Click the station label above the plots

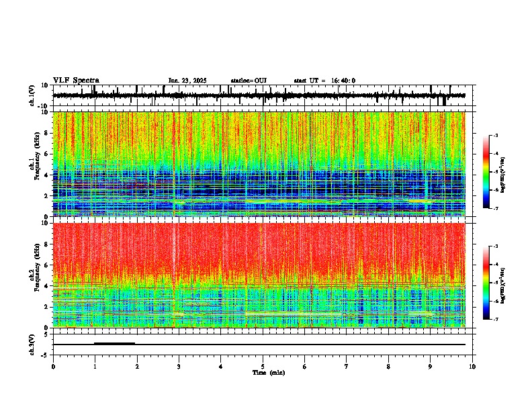point(249,81)
